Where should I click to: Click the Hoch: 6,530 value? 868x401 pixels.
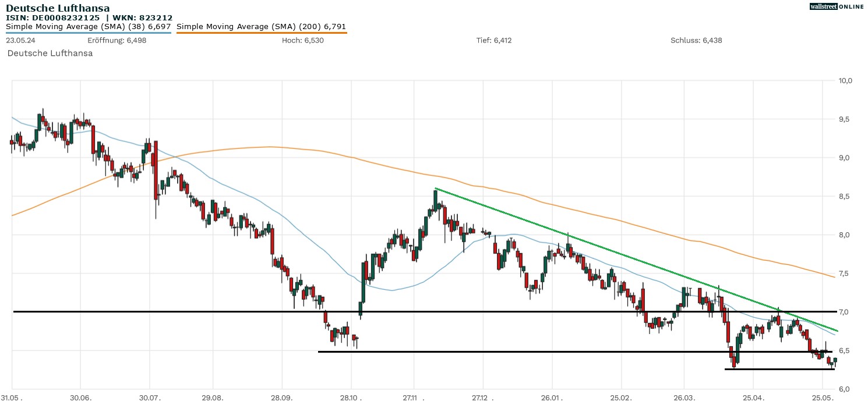[302, 40]
